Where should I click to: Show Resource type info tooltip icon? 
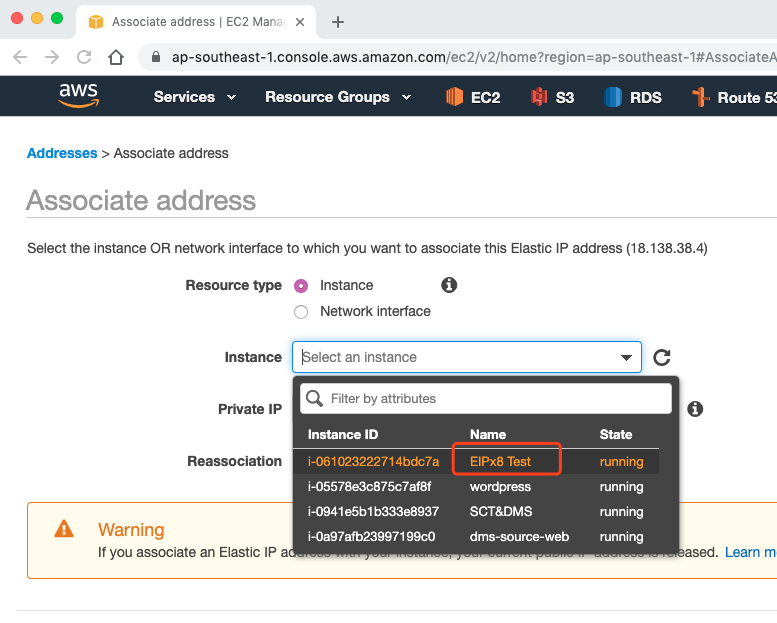point(449,285)
